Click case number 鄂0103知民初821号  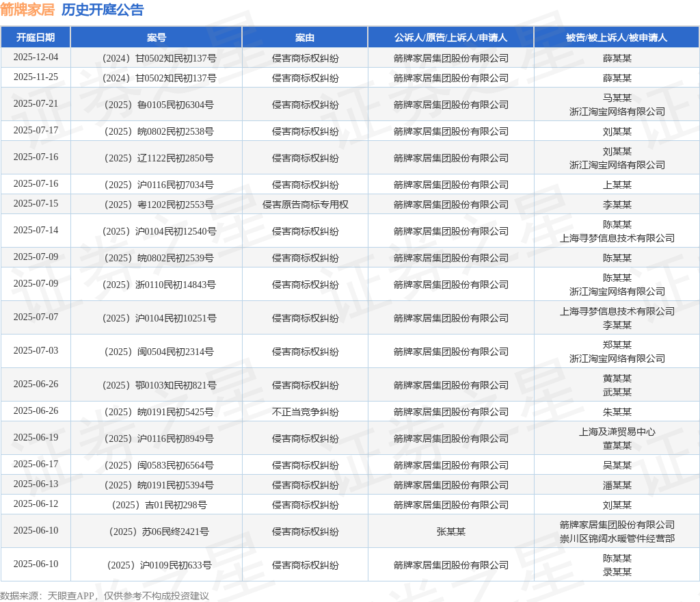[x=159, y=385]
